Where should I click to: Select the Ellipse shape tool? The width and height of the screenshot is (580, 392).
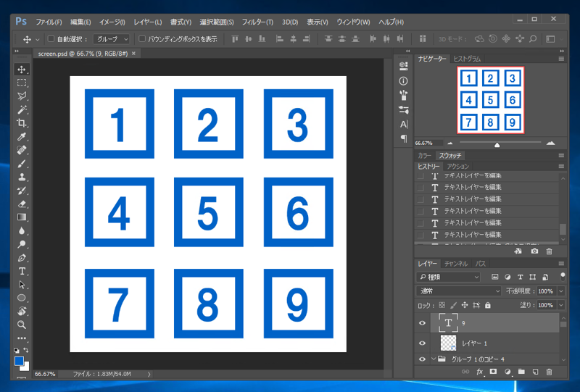click(x=22, y=298)
